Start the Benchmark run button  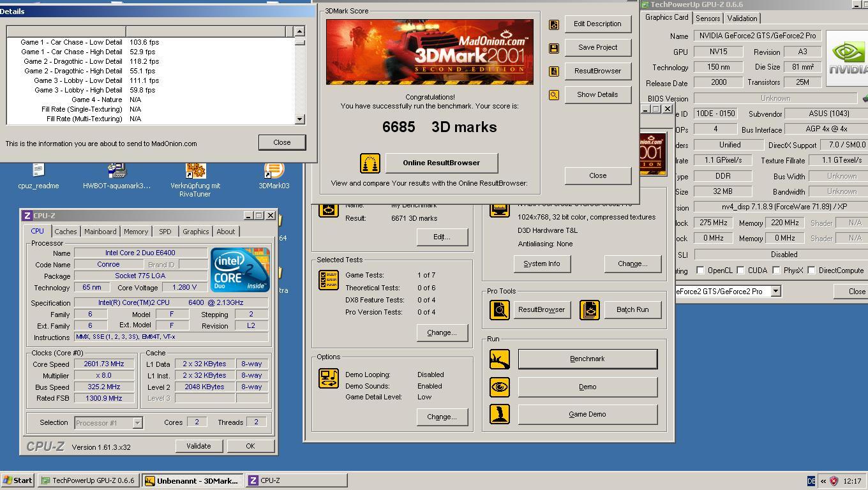tap(587, 359)
